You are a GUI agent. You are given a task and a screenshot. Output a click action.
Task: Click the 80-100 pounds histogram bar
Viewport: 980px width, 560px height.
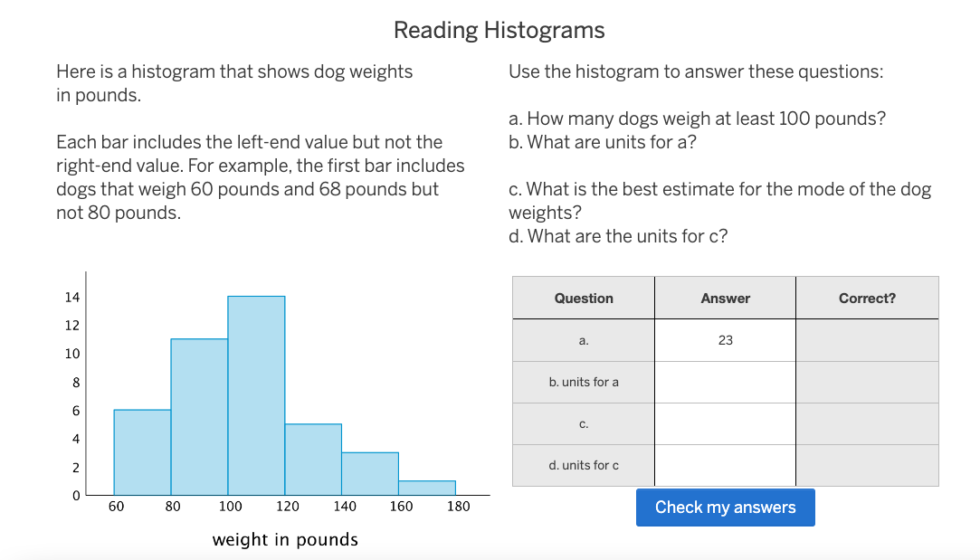tap(199, 416)
